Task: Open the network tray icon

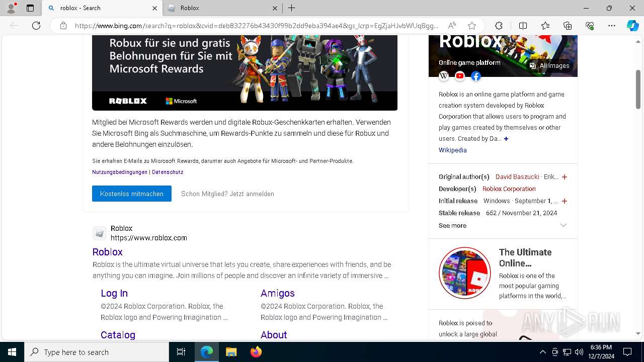Action: point(567,352)
